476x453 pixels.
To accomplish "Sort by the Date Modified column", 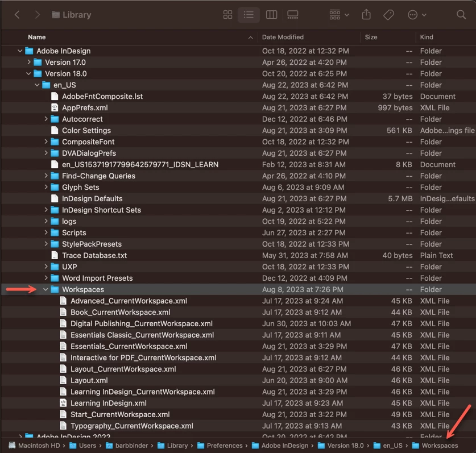I will pos(283,37).
